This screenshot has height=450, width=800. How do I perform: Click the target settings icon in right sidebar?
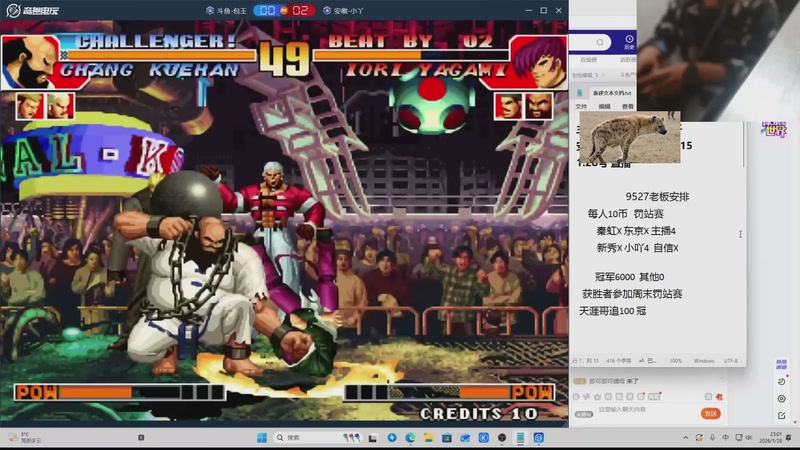click(782, 398)
